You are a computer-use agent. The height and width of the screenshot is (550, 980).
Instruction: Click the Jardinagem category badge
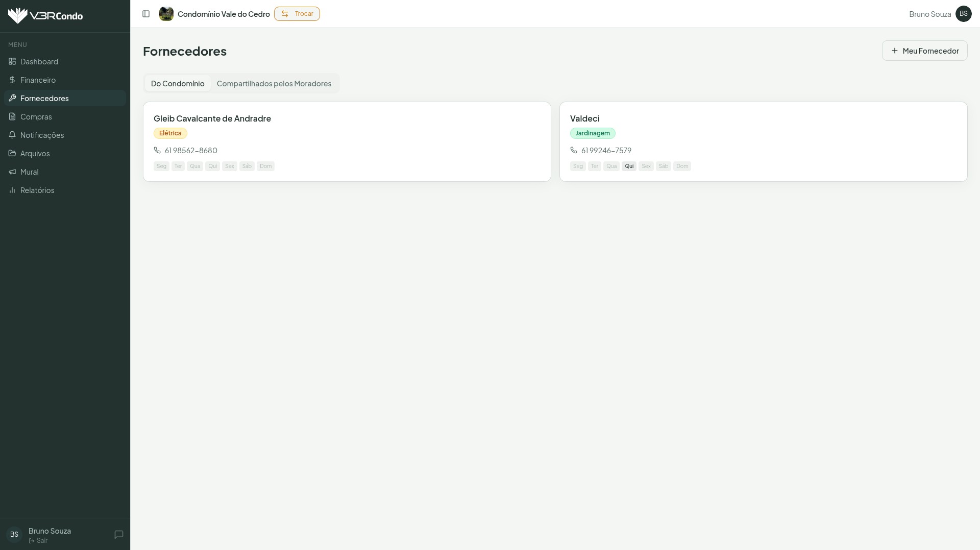(x=593, y=133)
